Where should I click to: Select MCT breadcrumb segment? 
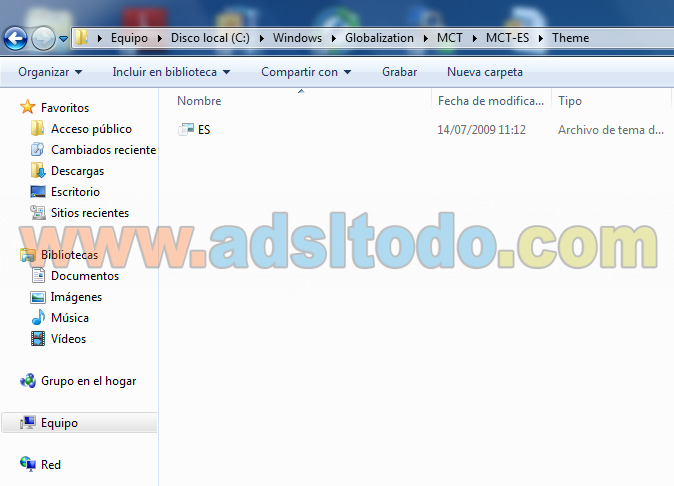point(450,38)
